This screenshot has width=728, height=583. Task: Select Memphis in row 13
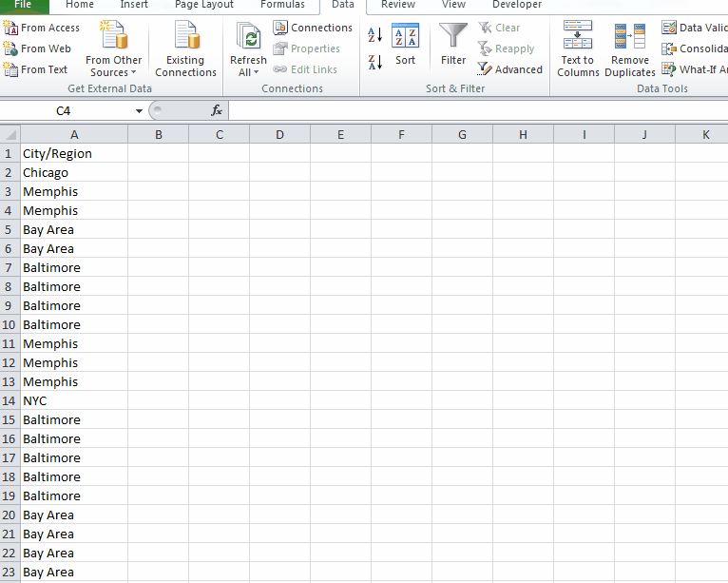click(74, 382)
